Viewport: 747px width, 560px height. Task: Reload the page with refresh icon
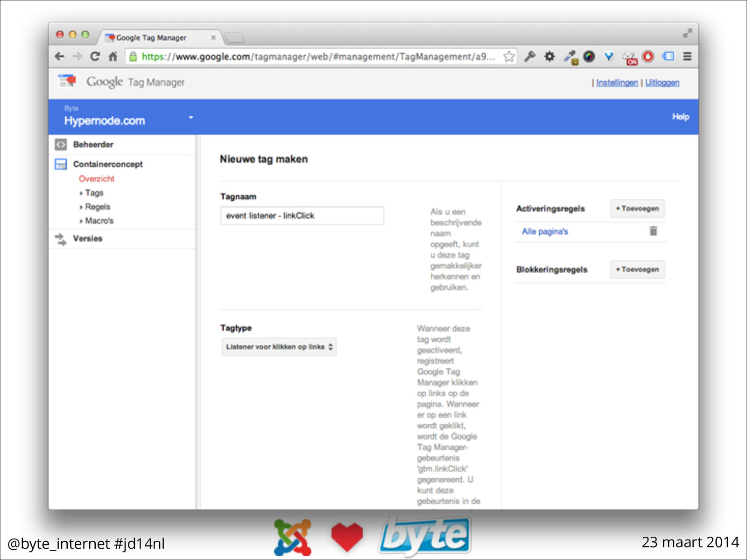click(95, 56)
